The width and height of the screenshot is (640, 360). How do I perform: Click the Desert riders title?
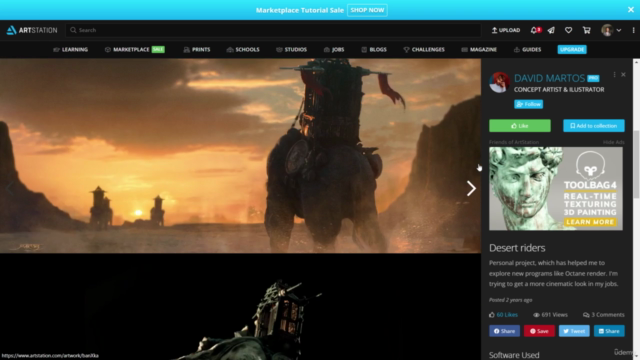517,248
